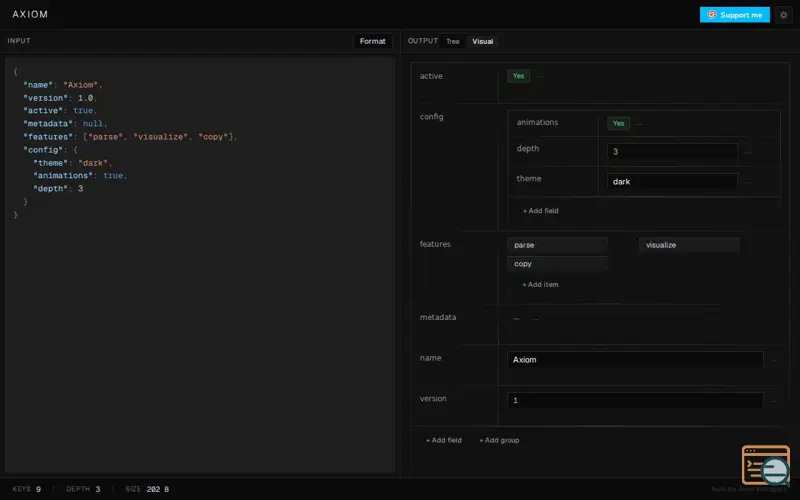The image size is (800, 500).
Task: Click the Support me button
Action: click(x=735, y=15)
